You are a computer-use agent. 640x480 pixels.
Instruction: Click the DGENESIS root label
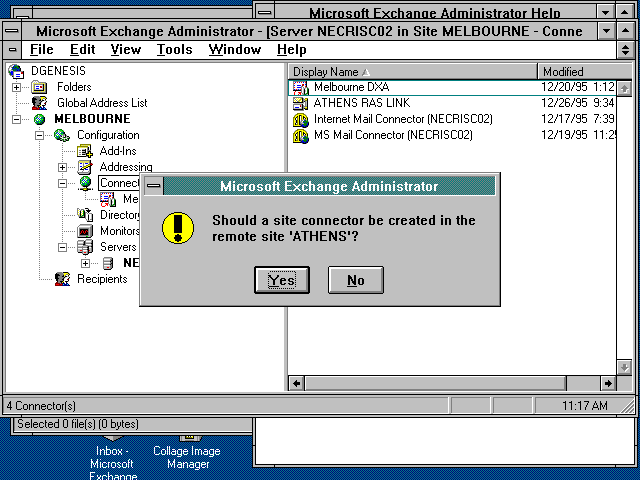pyautogui.click(x=58, y=71)
